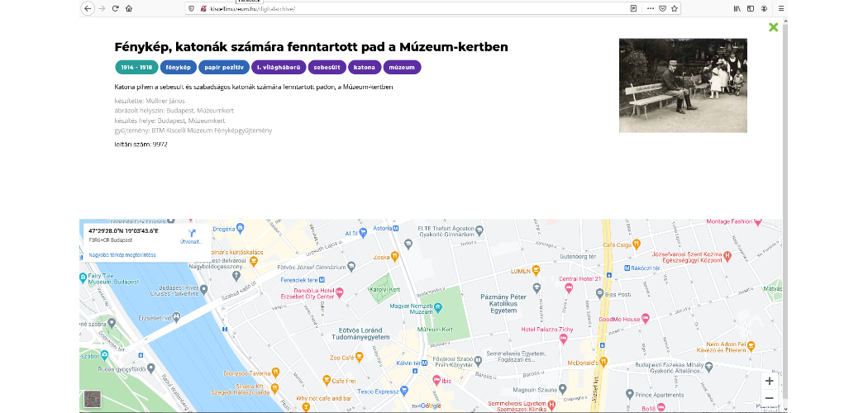Open 'Nagyobb térkép megtekintése' link
Screen dimensions: 868x413
(x=122, y=255)
